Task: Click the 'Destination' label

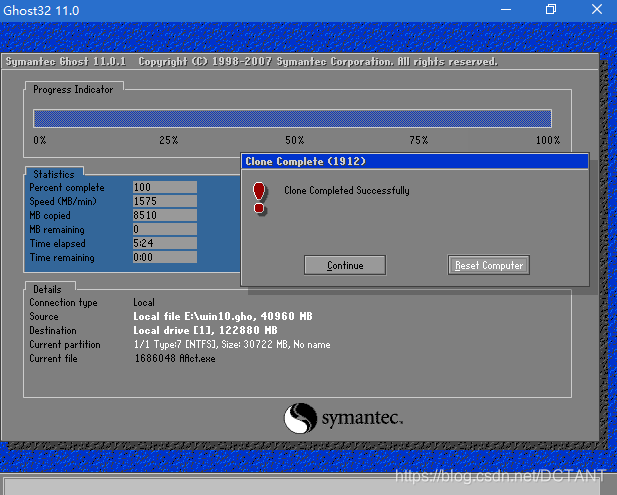Action: (x=53, y=331)
